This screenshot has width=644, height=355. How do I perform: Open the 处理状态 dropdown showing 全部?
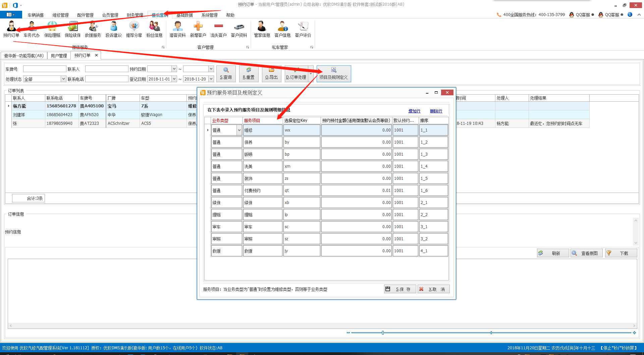[63, 79]
